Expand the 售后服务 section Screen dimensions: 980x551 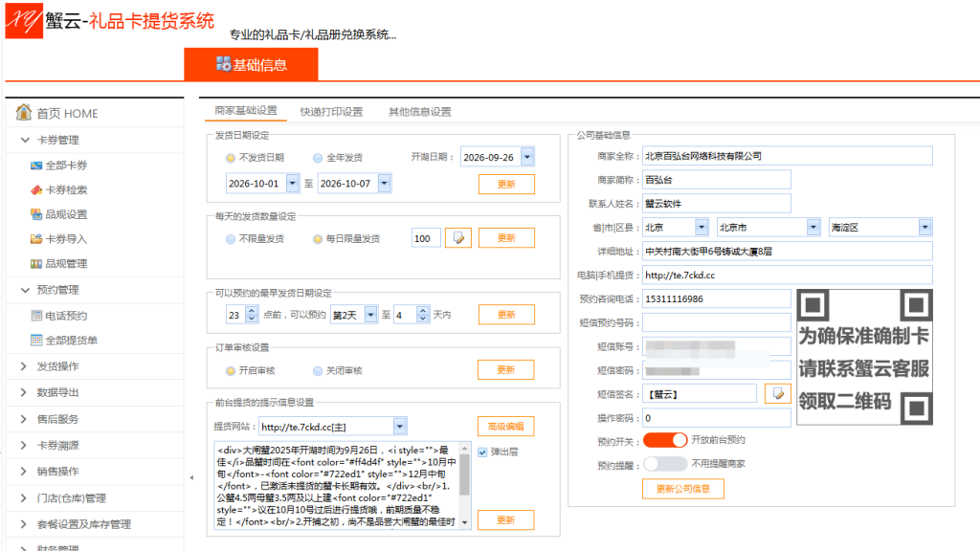[24, 419]
